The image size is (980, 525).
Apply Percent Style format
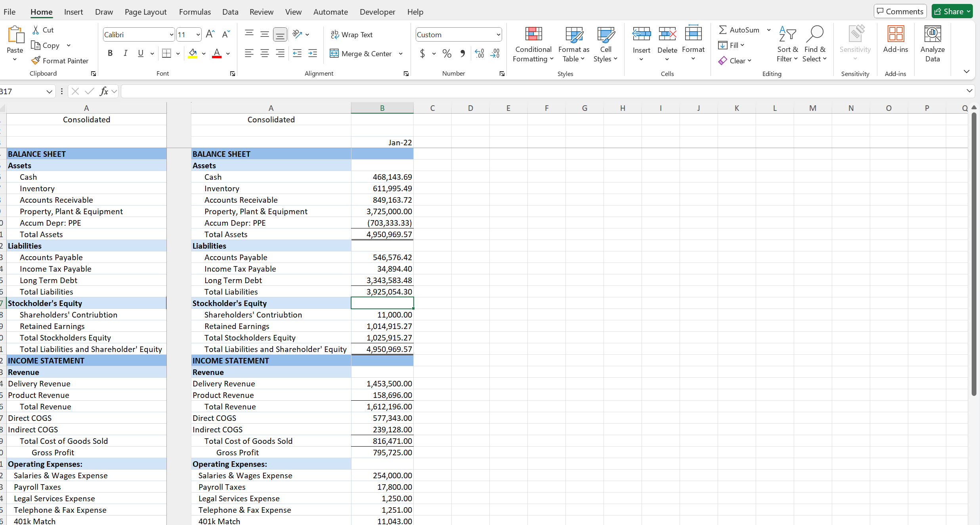pos(447,53)
